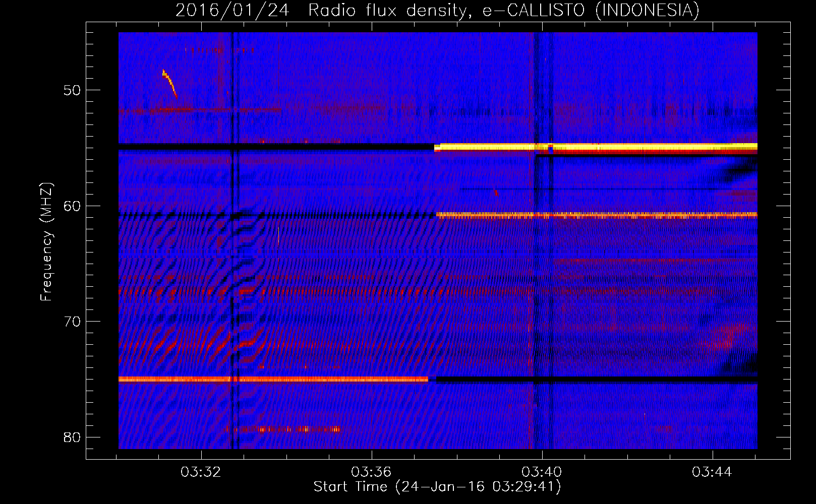Click the 'Start Time (24-Jan-16 03:29:41)' label

pyautogui.click(x=437, y=487)
